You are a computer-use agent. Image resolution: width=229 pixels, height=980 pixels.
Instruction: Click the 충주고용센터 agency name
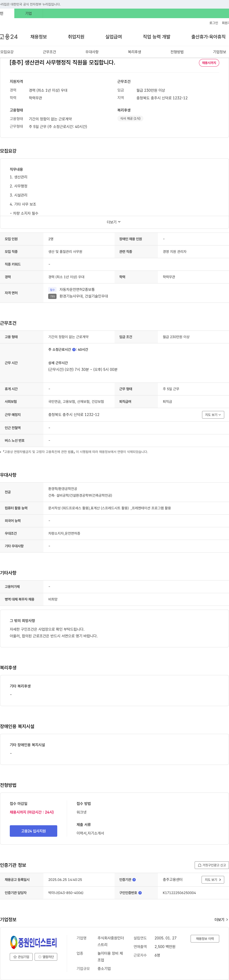(x=172, y=879)
